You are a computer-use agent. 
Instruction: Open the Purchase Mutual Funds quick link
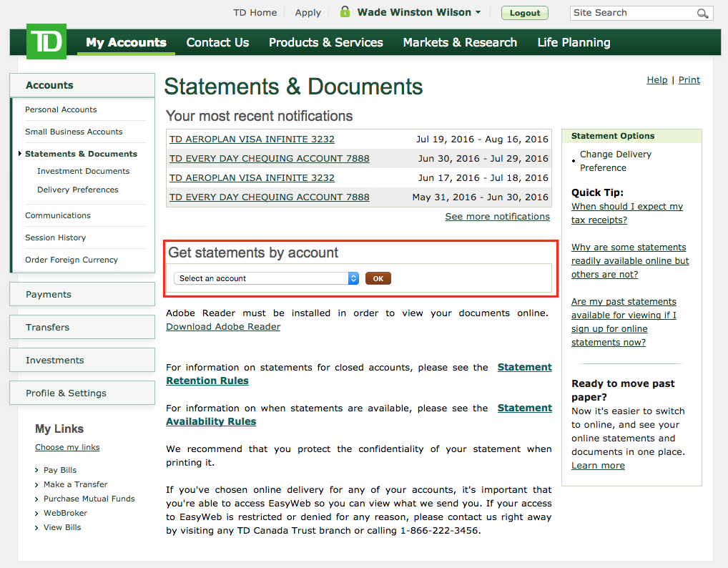pyautogui.click(x=89, y=499)
